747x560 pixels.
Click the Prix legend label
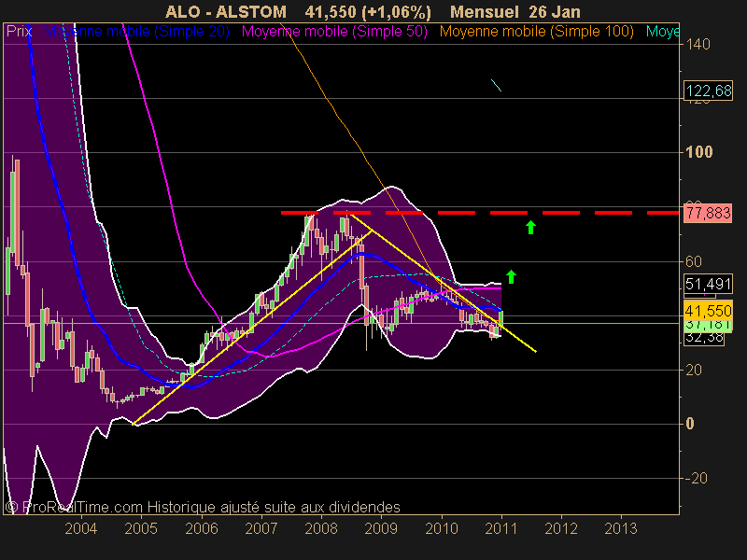point(19,32)
